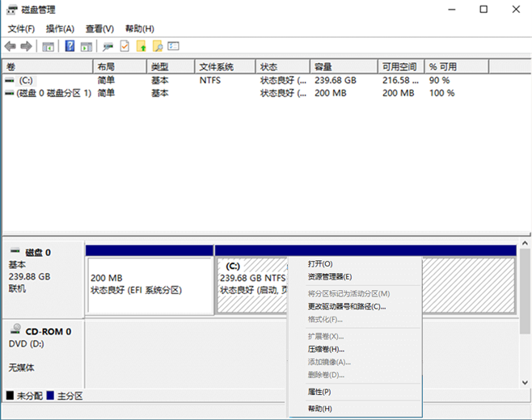Open the 文件(F) menu
The image size is (532, 420).
click(x=21, y=29)
